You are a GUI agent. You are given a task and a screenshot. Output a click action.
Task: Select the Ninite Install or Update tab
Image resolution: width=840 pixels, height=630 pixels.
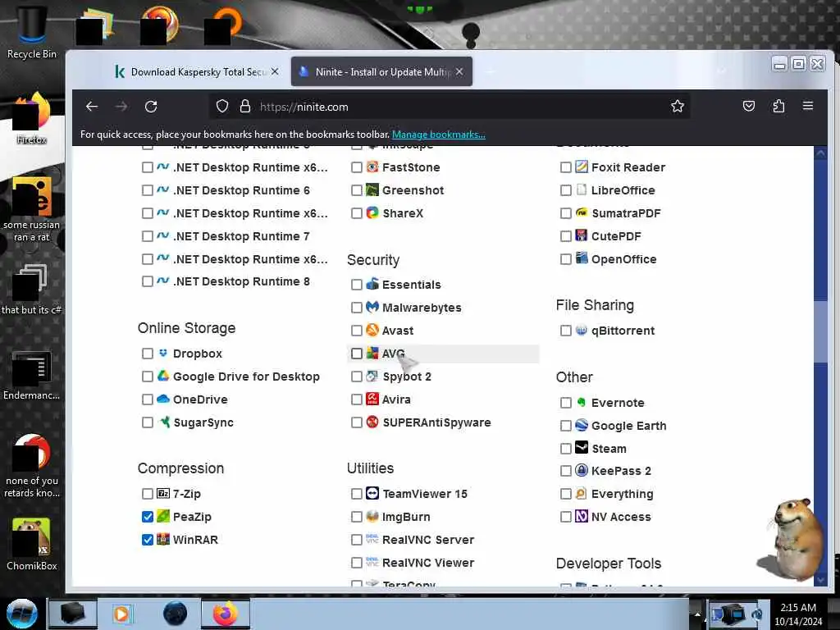(x=381, y=71)
